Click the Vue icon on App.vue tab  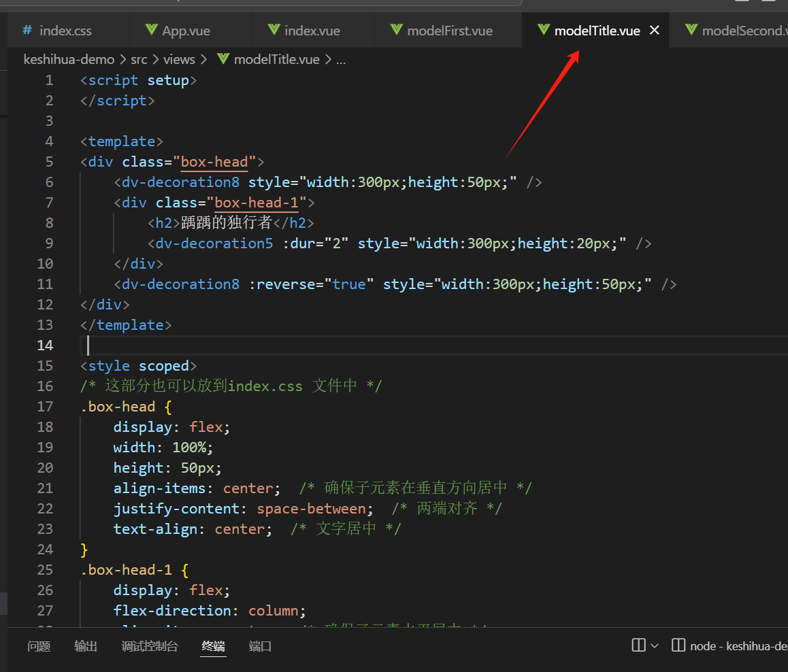pyautogui.click(x=151, y=30)
